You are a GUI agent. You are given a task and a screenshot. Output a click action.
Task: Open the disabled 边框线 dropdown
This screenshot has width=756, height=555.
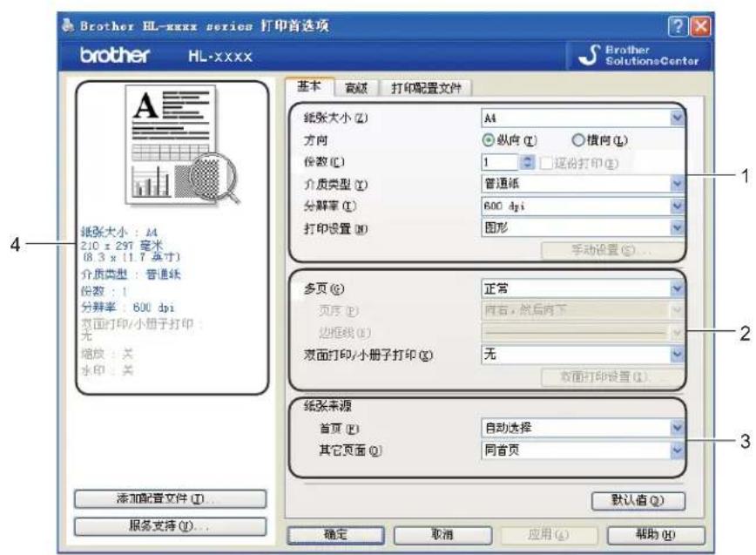[x=583, y=332]
